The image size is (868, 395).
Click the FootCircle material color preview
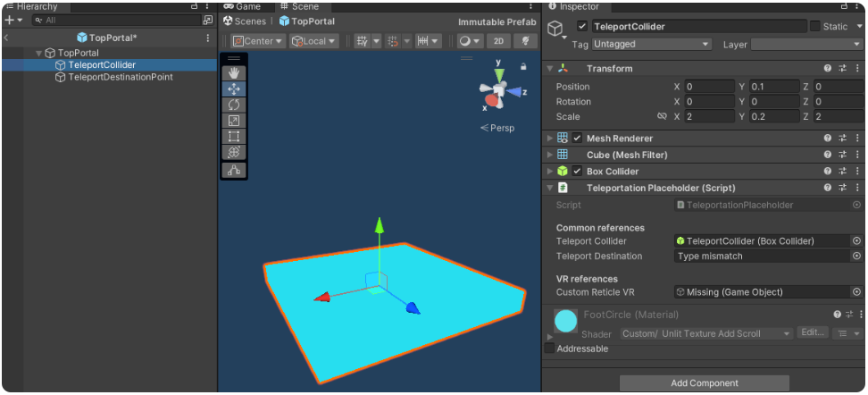pyautogui.click(x=565, y=322)
